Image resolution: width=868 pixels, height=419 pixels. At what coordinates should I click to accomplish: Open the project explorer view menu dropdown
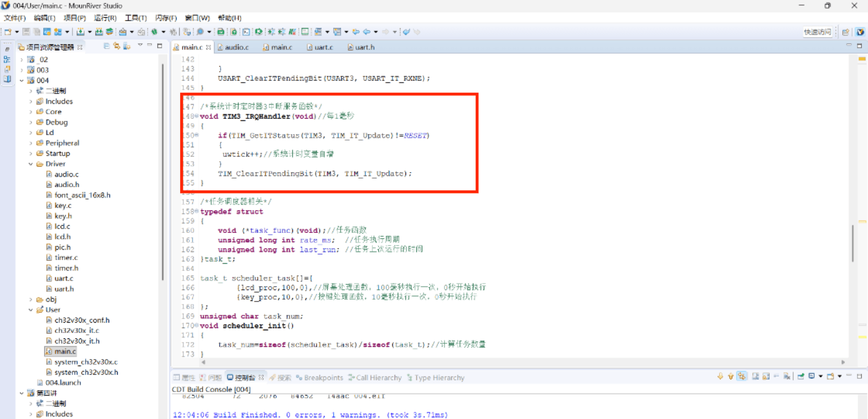[140, 46]
